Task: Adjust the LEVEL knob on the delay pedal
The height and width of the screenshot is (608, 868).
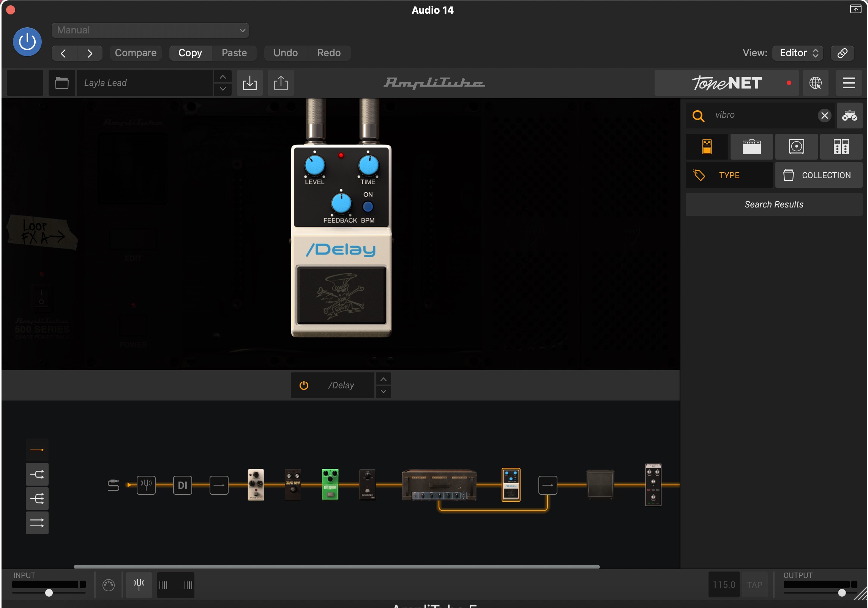Action: pos(315,166)
